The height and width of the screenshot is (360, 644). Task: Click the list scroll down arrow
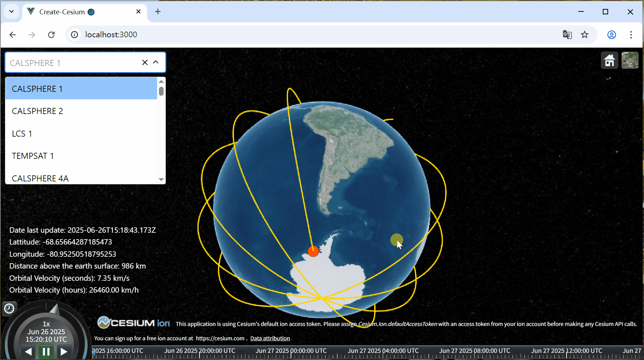tap(161, 180)
